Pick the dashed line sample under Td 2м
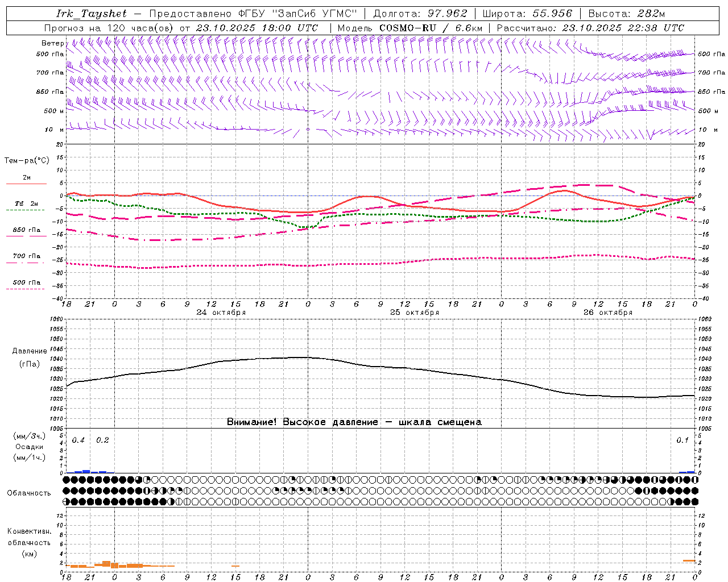 point(25,210)
